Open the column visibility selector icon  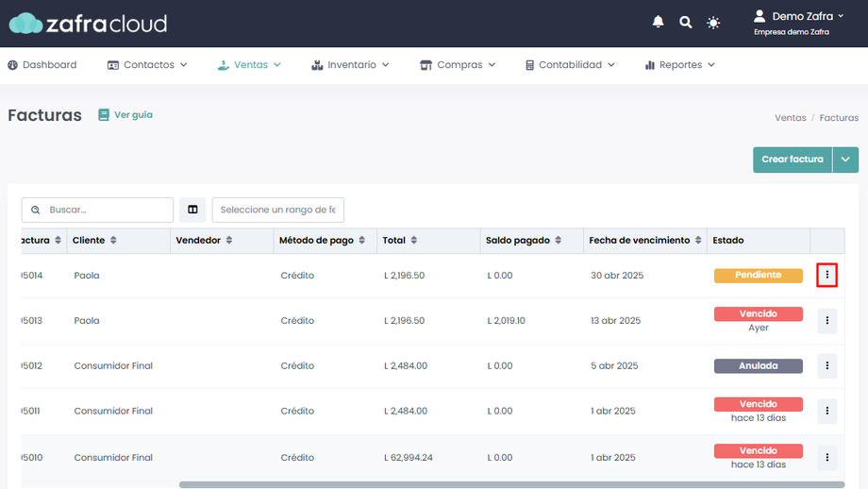click(192, 210)
